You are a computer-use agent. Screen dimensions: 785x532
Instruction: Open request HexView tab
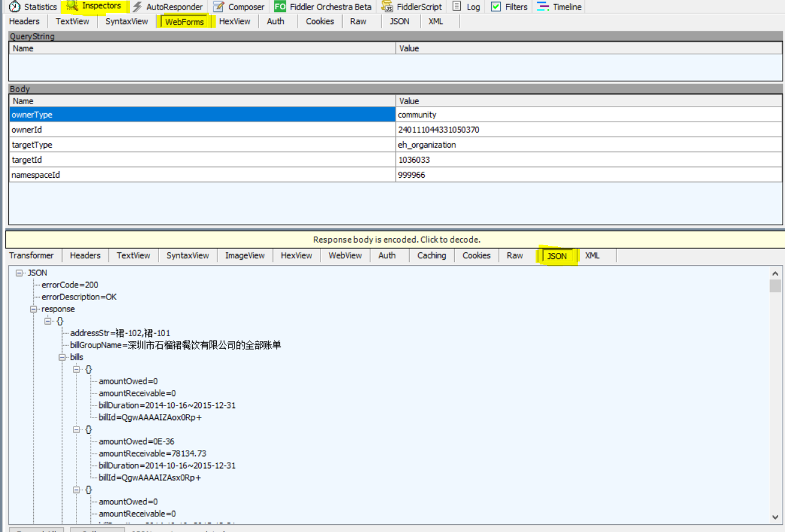pos(234,21)
